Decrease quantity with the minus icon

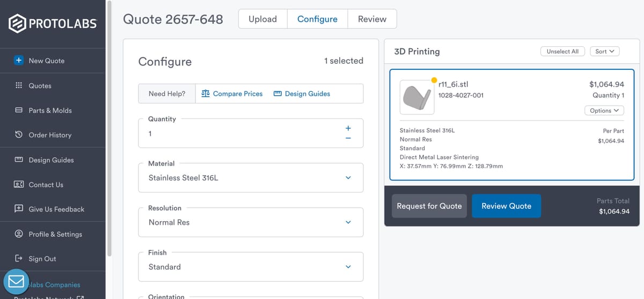pyautogui.click(x=348, y=138)
